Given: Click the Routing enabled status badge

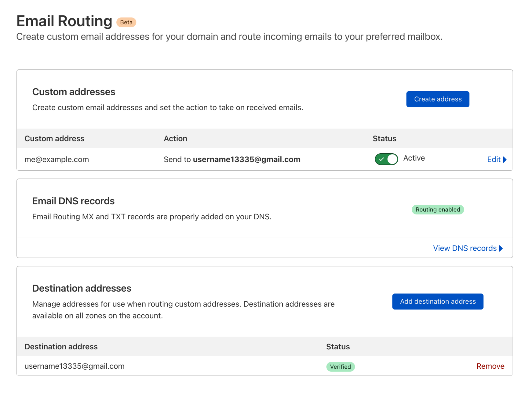Looking at the screenshot, I should tap(438, 209).
